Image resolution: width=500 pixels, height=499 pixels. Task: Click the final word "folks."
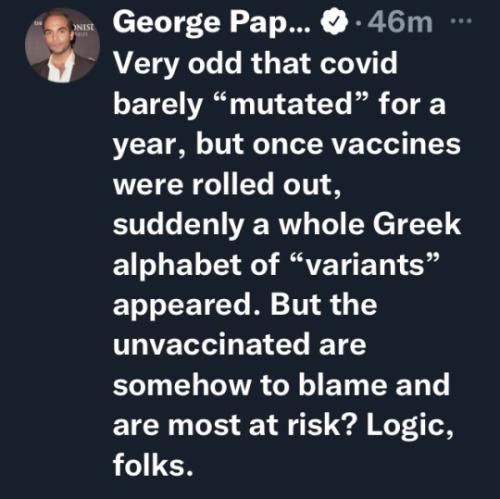tap(153, 465)
